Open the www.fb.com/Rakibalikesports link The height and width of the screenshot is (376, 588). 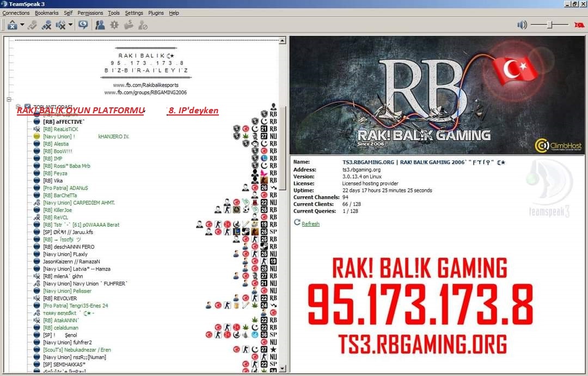coord(145,85)
